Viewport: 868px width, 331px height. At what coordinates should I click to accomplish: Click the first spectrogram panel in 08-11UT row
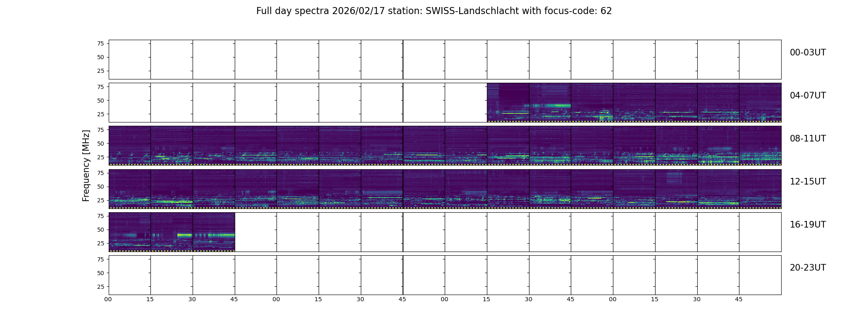point(129,146)
